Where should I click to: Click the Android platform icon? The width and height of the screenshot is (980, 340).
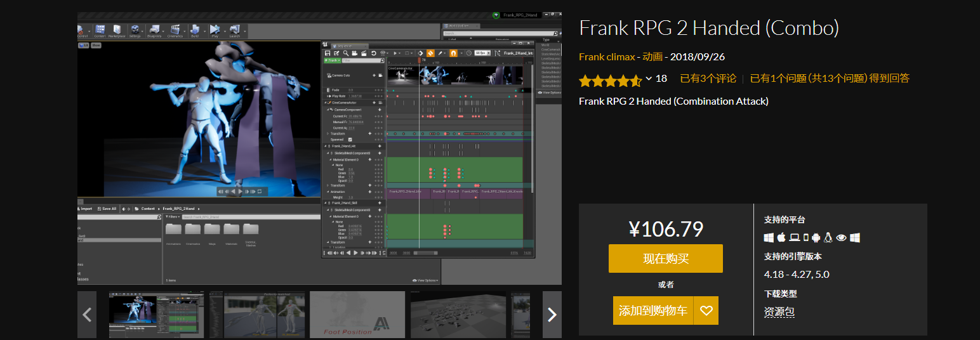coord(816,238)
